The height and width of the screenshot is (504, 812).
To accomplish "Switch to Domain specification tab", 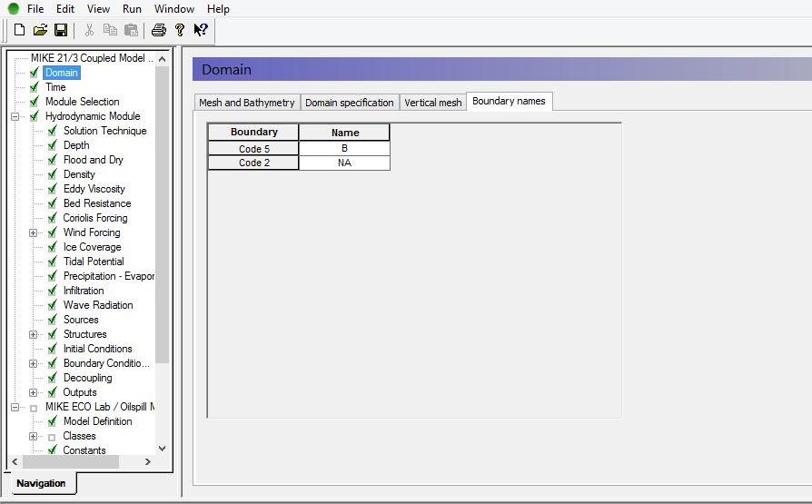I will [x=350, y=103].
